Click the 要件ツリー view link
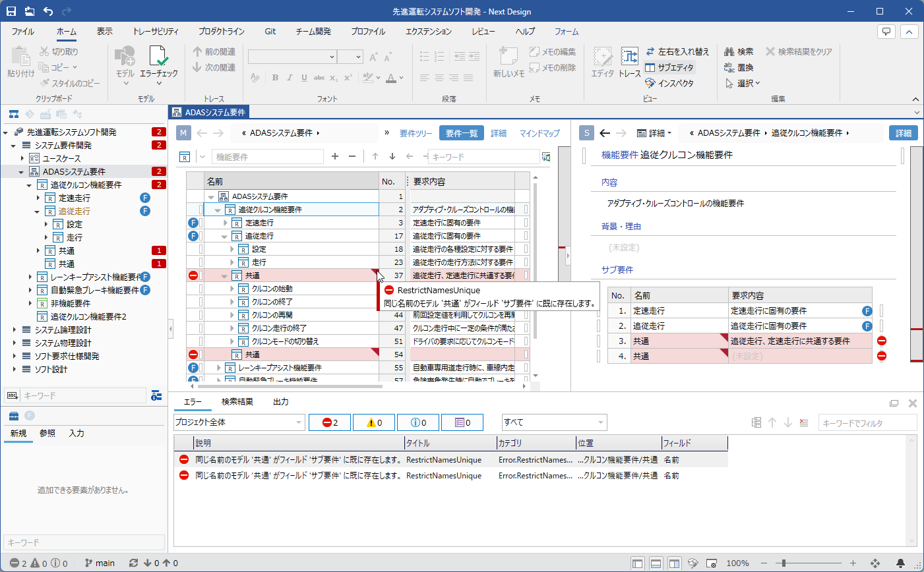 416,133
